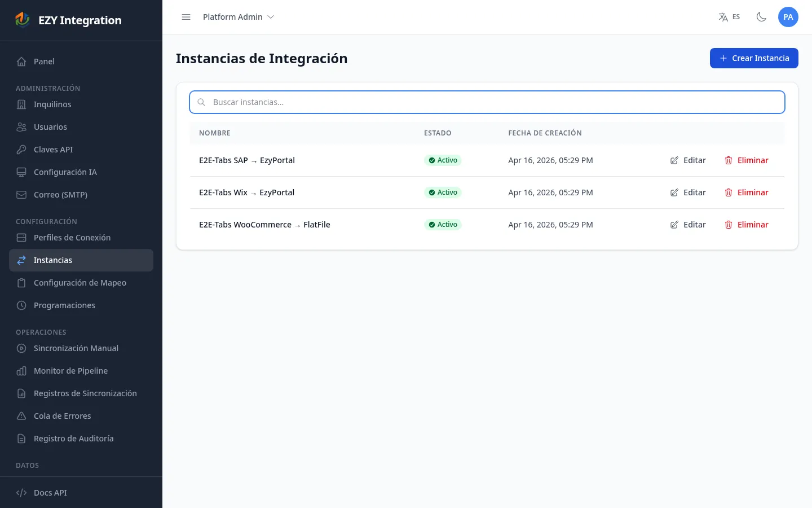
Task: Click the trash icon for E2E-Tabs Wix row
Action: click(x=729, y=192)
